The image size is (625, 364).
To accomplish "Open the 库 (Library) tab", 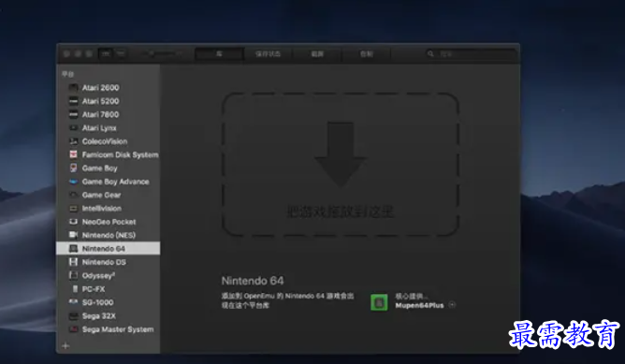I will [219, 54].
